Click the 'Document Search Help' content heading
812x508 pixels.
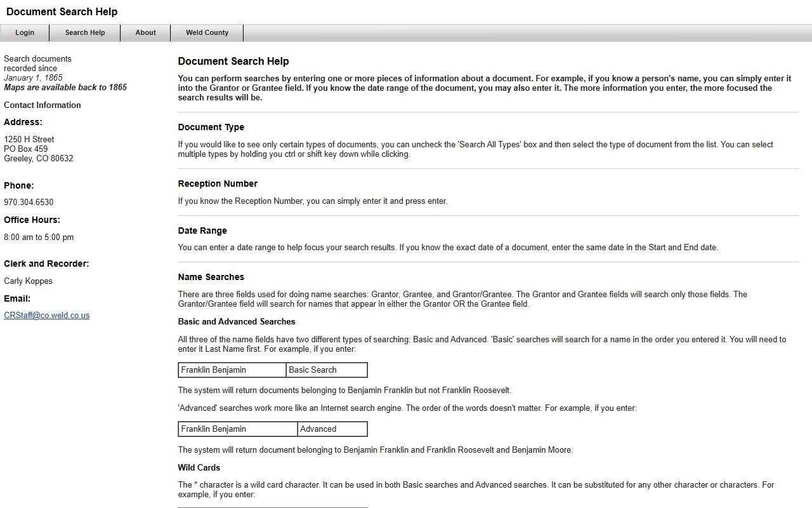(x=233, y=62)
